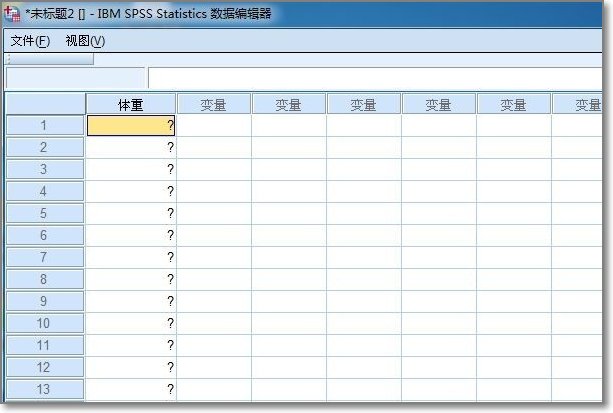613x413 pixels.
Task: Select row header 6
Action: [45, 235]
